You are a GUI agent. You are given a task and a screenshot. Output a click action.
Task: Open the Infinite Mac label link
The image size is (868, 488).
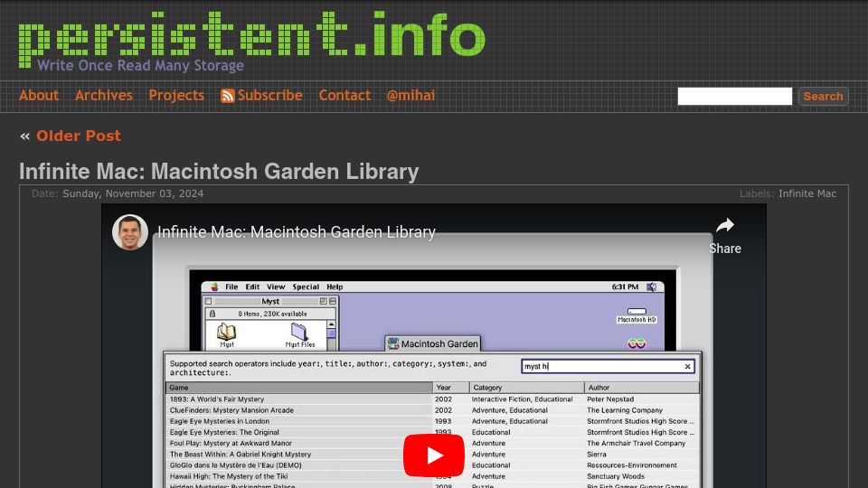pos(807,193)
